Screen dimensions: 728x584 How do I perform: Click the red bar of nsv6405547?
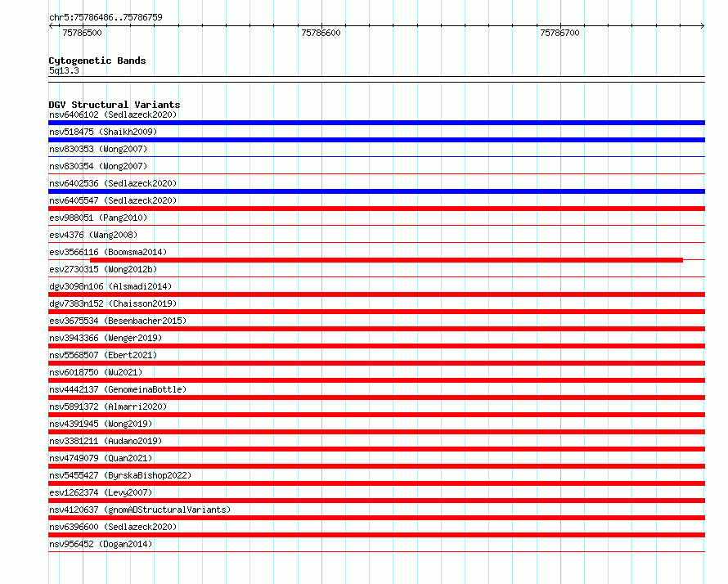click(376, 209)
